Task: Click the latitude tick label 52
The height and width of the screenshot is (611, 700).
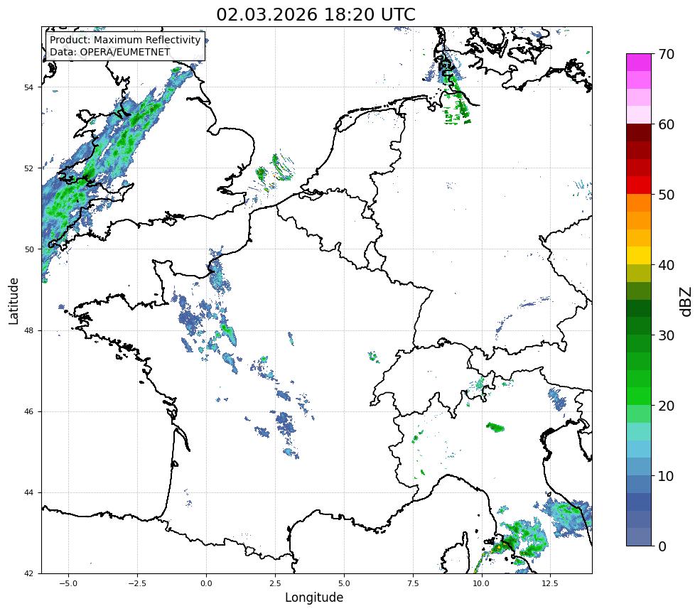Action: pos(28,168)
